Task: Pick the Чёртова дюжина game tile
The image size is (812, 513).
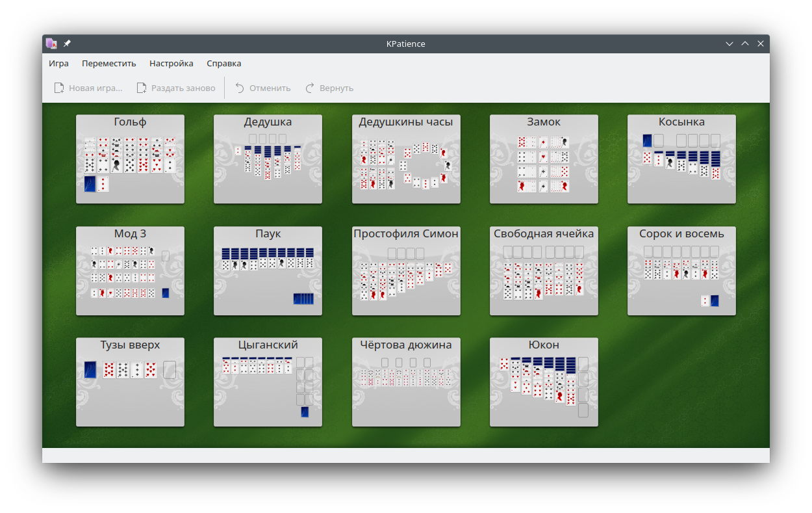Action: pos(406,382)
